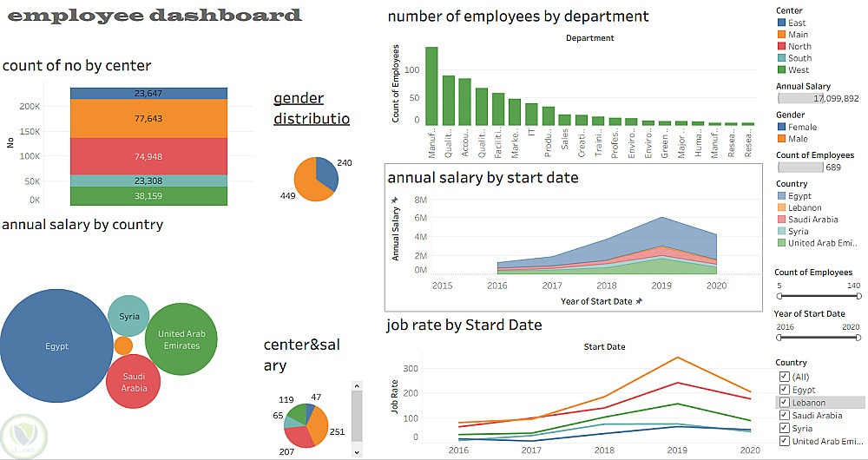This screenshot has height=460, width=868.
Task: Select the Syria bubble in the country chart
Action: pyautogui.click(x=129, y=316)
